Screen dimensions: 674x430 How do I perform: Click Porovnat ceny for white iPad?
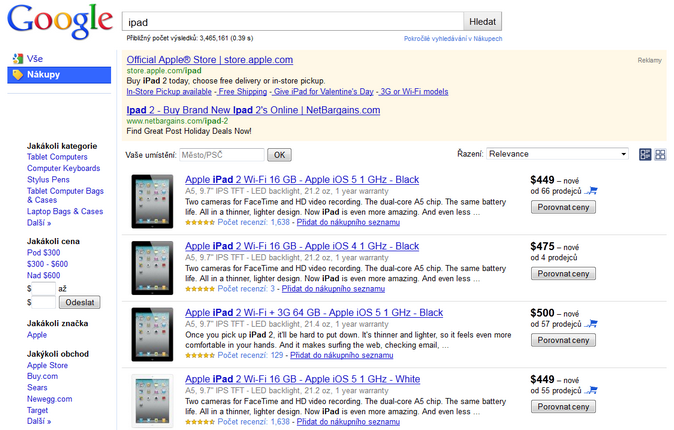pyautogui.click(x=563, y=407)
